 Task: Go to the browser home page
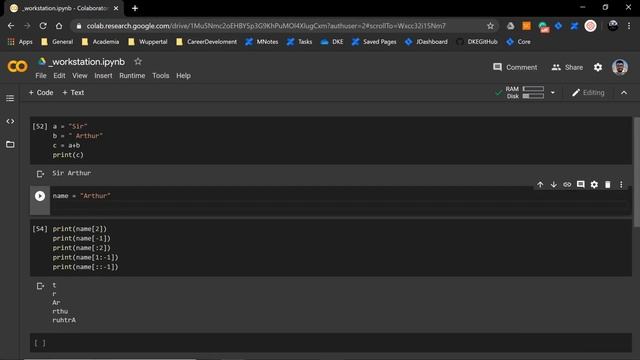coord(59,26)
